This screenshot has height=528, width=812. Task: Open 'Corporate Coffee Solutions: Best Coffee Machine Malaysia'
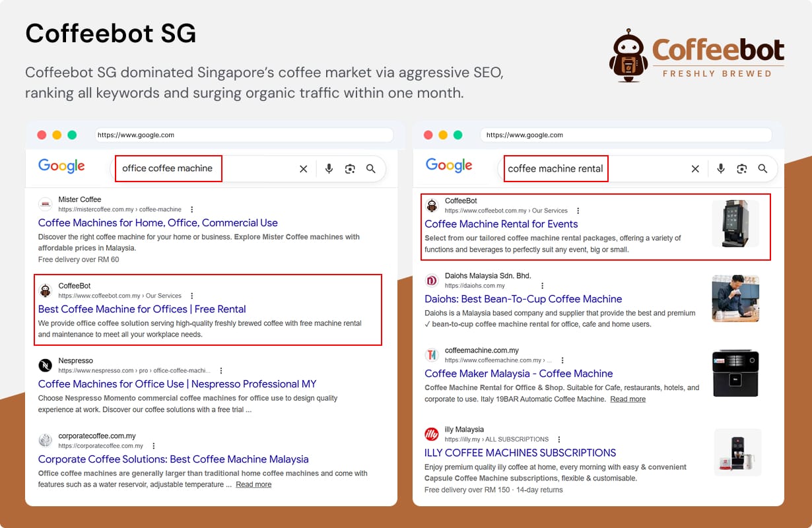(174, 459)
